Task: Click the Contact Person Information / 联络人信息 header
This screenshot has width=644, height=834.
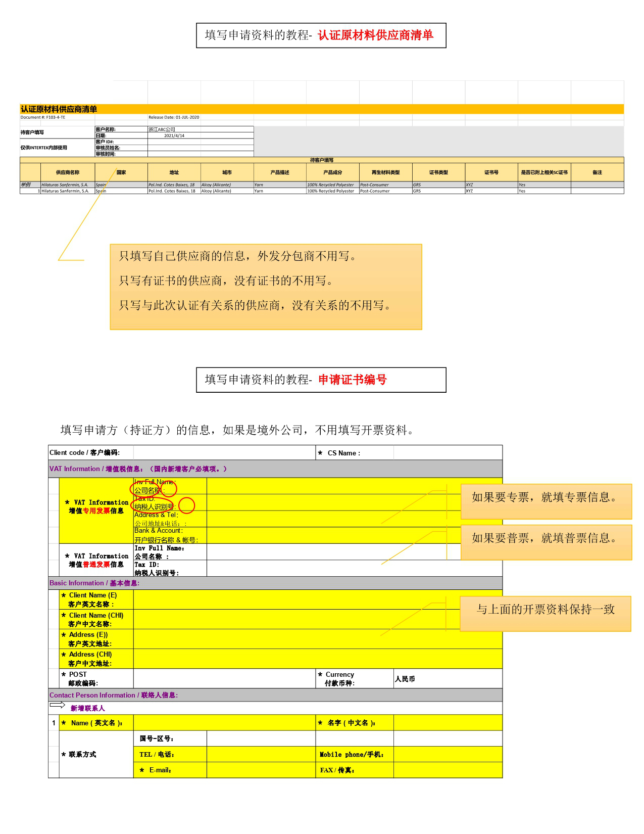Action: (x=275, y=695)
